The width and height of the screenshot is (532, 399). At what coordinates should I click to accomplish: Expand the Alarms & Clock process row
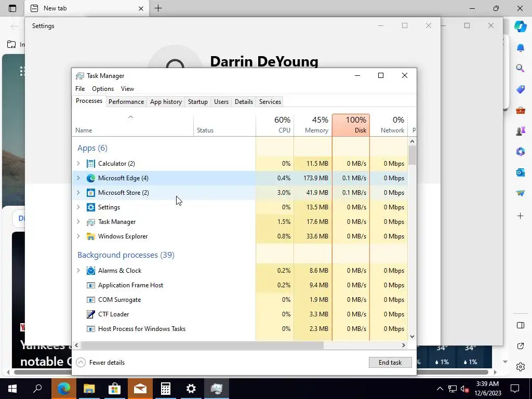pos(78,271)
